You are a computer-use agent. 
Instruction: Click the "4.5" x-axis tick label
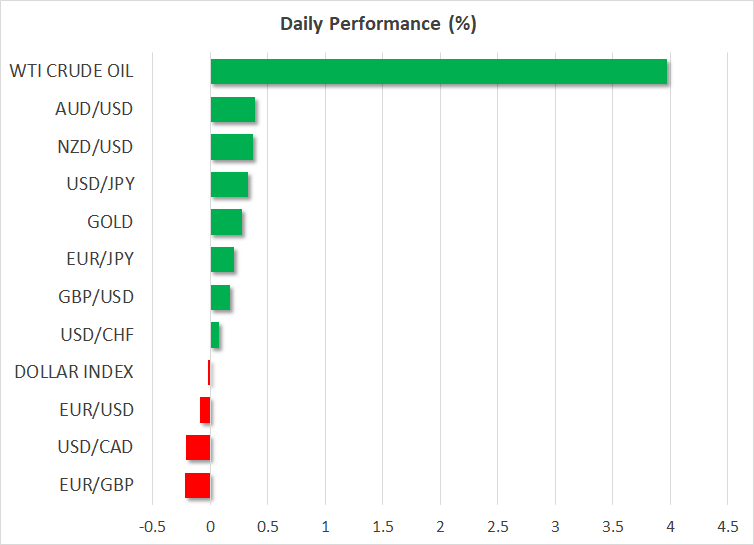(727, 525)
